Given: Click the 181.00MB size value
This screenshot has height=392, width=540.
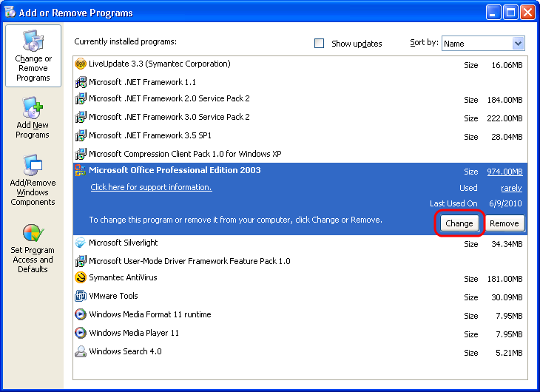Looking at the screenshot, I should point(505,279).
